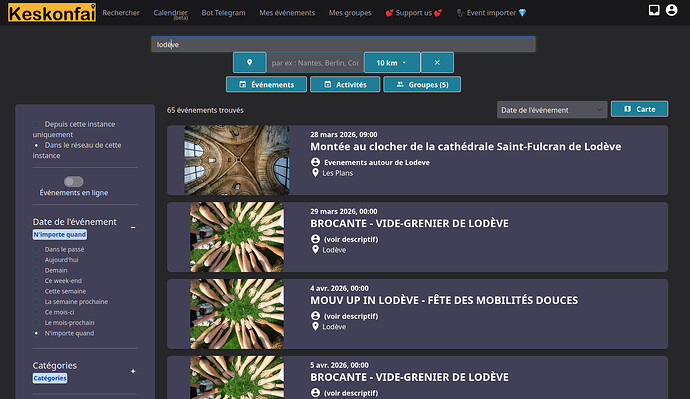690x399 pixels.
Task: Open thumbnail of 5 avr. brocante
Action: pyautogui.click(x=237, y=377)
